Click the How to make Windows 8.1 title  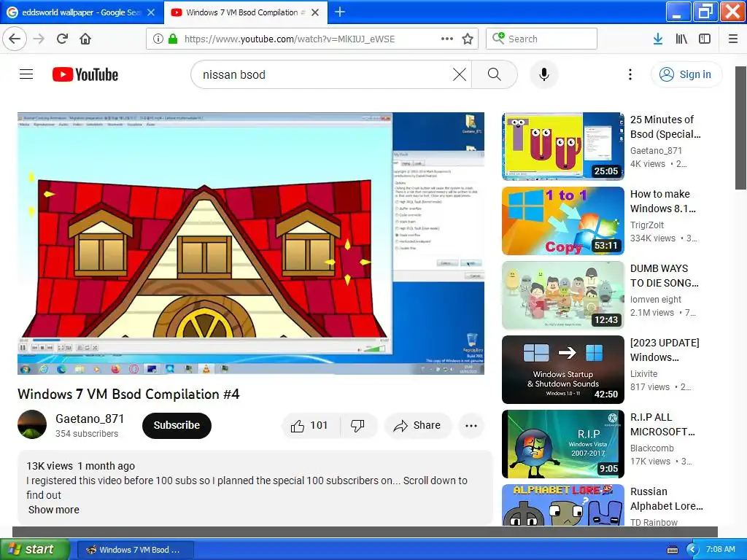click(x=663, y=201)
